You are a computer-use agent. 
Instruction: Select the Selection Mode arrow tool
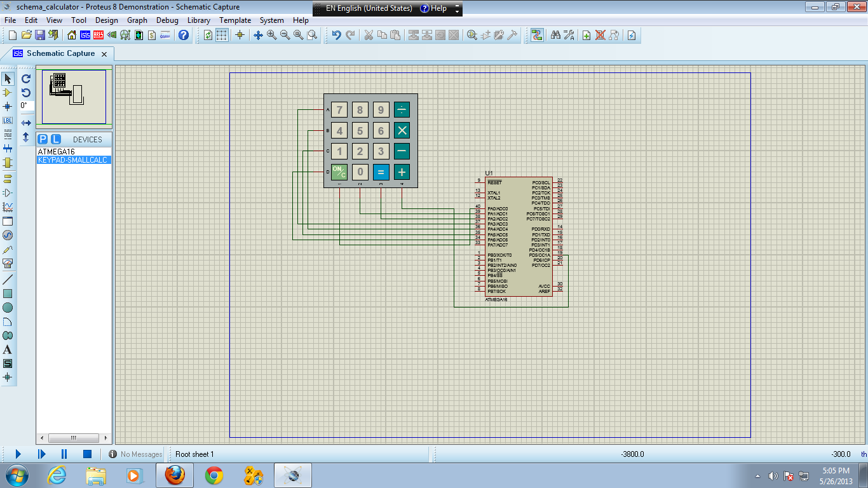point(8,79)
